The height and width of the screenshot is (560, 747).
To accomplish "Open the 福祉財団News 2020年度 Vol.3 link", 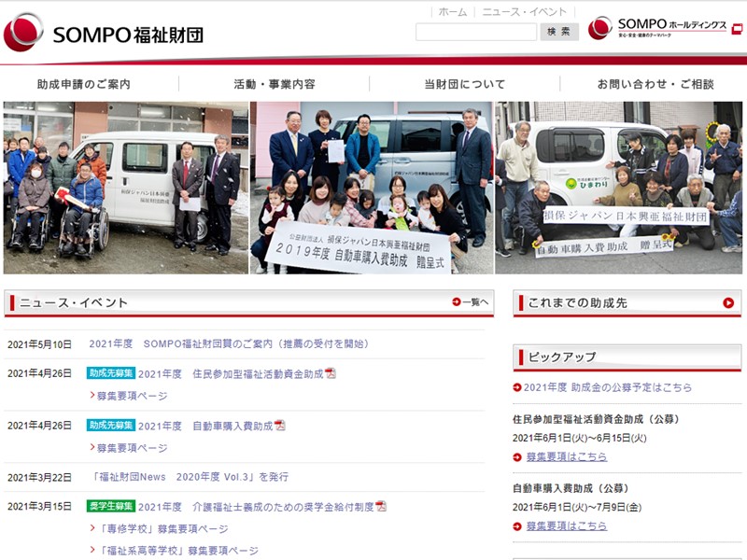I will [x=190, y=477].
